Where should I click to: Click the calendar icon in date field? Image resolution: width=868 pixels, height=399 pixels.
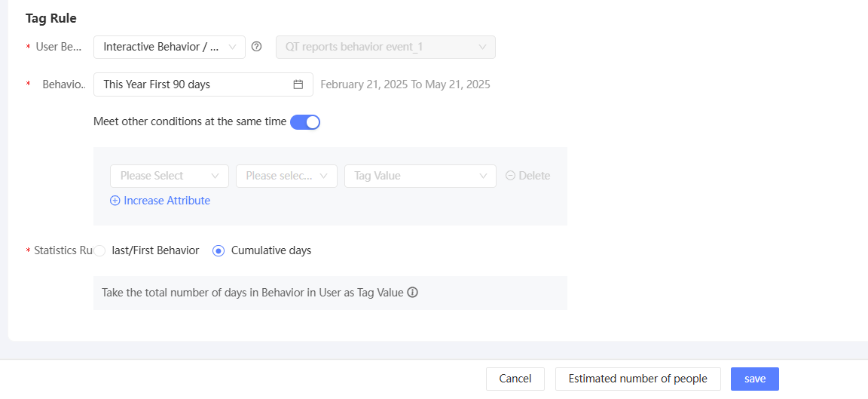298,84
